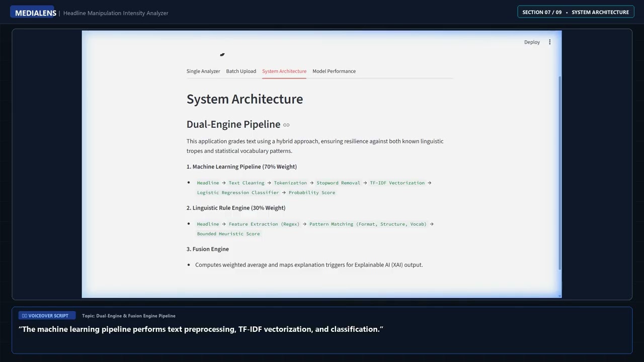Click the Deploy button
The image size is (644, 362).
tap(532, 42)
